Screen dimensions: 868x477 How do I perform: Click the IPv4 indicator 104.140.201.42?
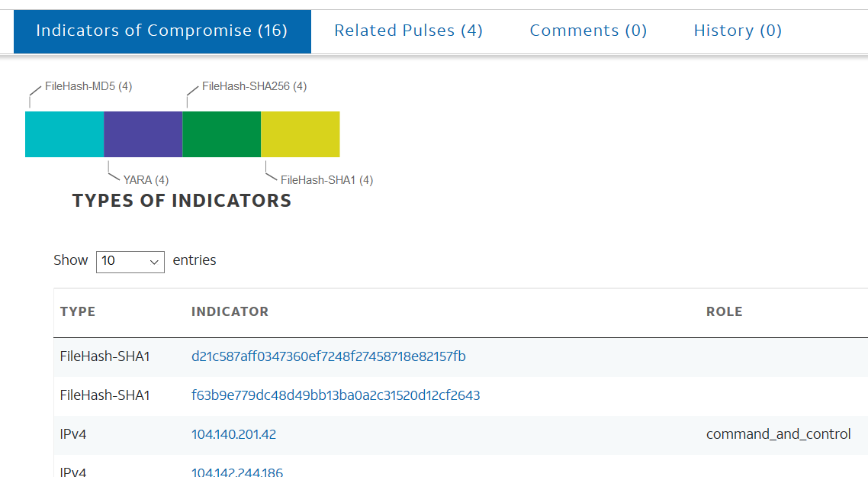point(232,433)
